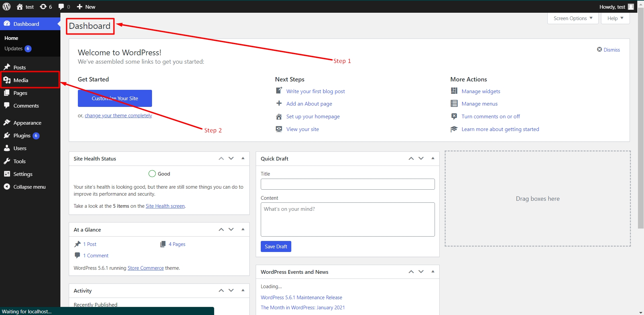Click the Dashboard gauge icon in sidebar

tap(7, 23)
